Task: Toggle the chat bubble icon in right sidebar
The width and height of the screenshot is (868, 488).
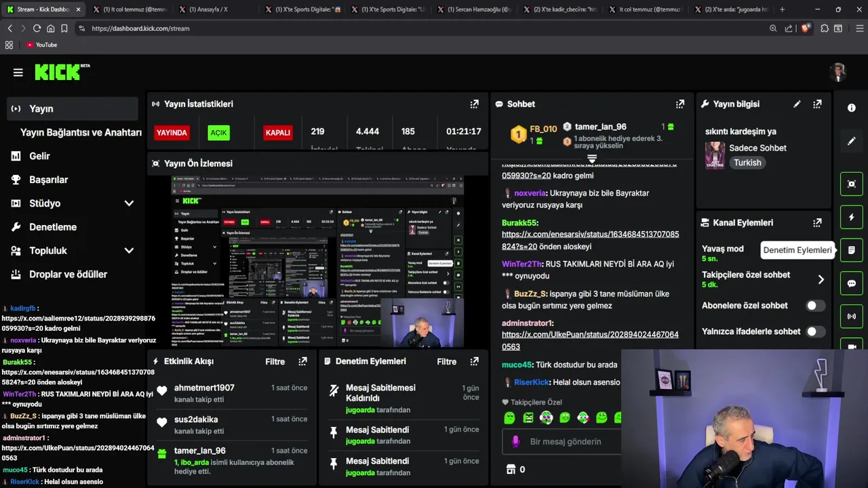Action: pyautogui.click(x=852, y=283)
